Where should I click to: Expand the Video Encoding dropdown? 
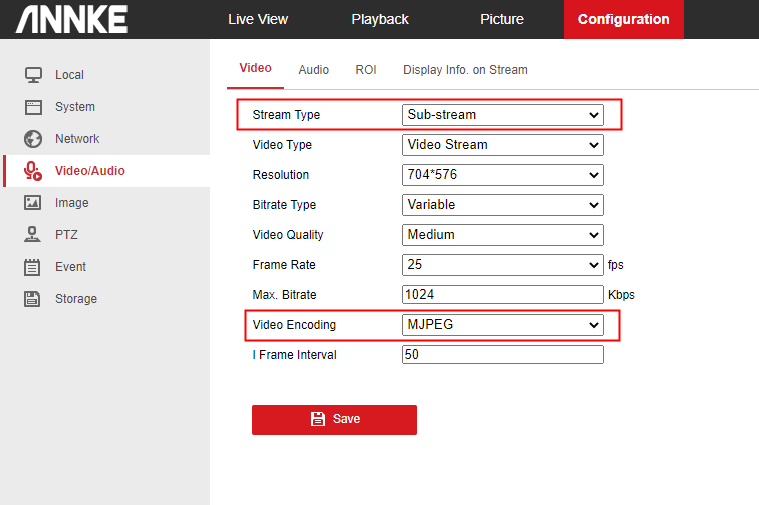pyautogui.click(x=502, y=325)
